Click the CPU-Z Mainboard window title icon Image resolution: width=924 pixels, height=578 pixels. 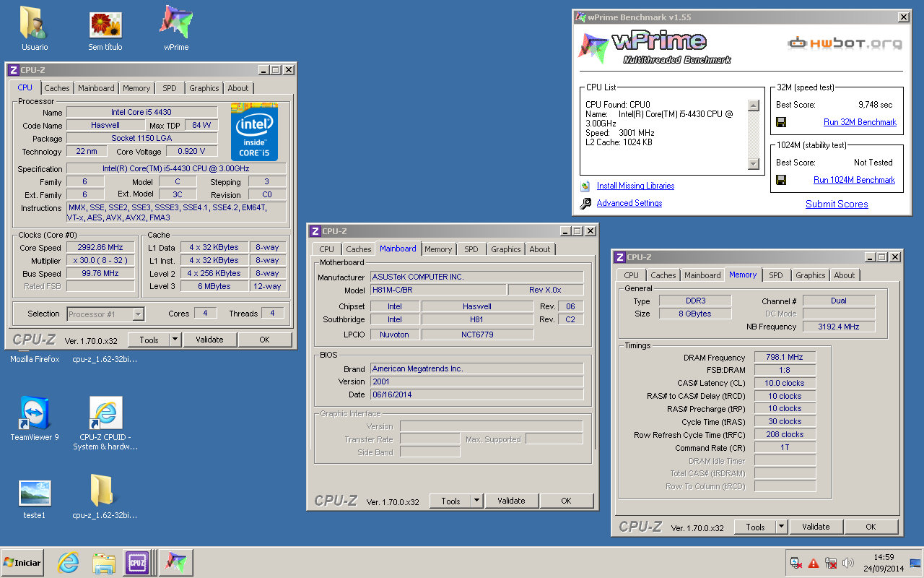click(x=315, y=231)
